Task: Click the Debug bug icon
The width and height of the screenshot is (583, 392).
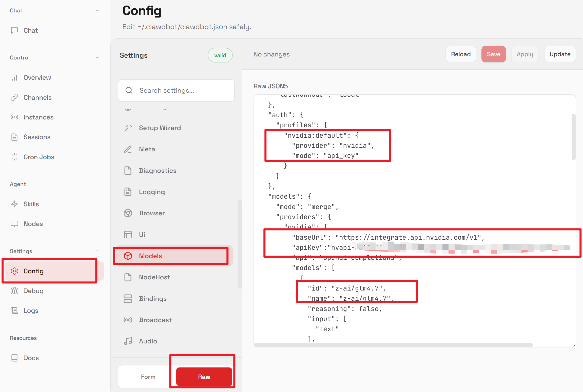Action: (14, 291)
